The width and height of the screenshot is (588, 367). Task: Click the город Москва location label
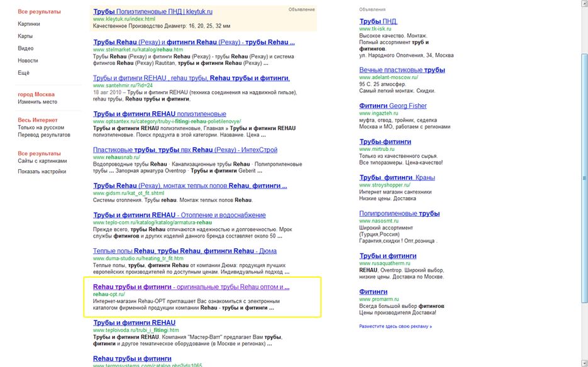click(x=36, y=94)
